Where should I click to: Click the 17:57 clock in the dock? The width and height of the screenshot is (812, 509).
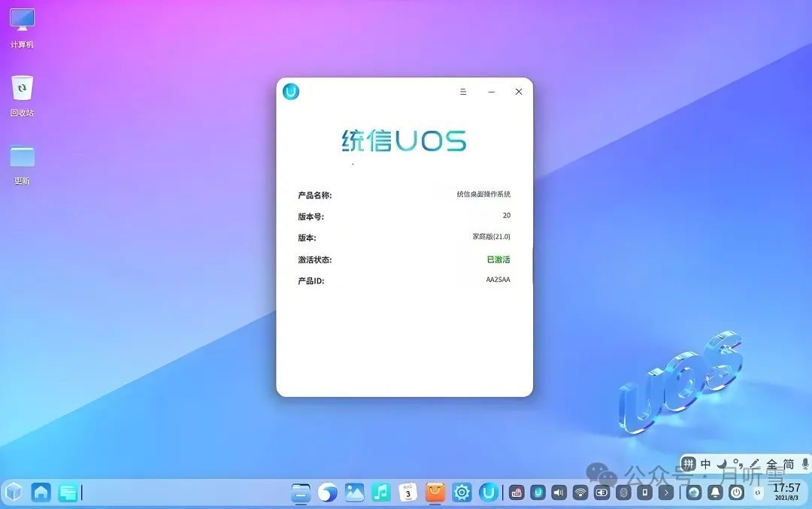[x=786, y=492]
